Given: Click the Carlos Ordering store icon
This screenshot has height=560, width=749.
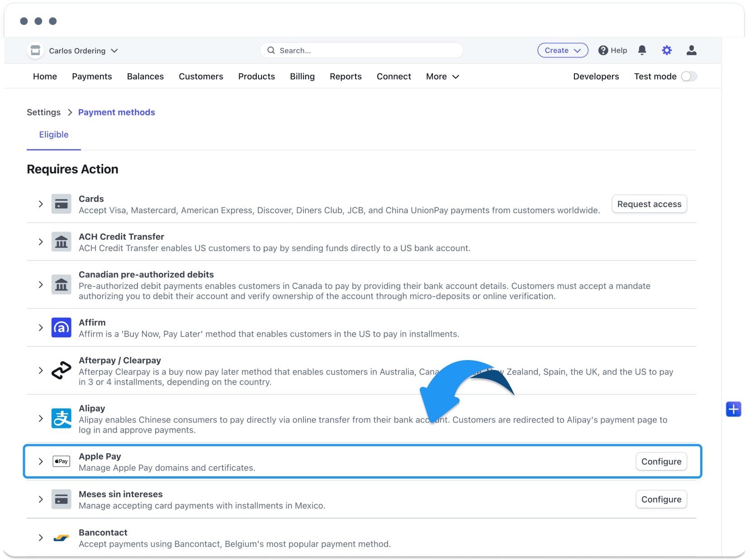Looking at the screenshot, I should [35, 50].
